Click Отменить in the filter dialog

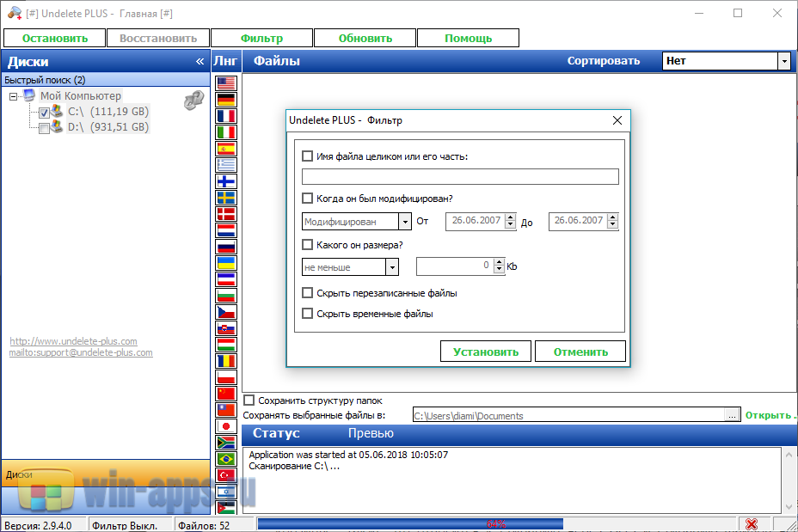coord(580,352)
